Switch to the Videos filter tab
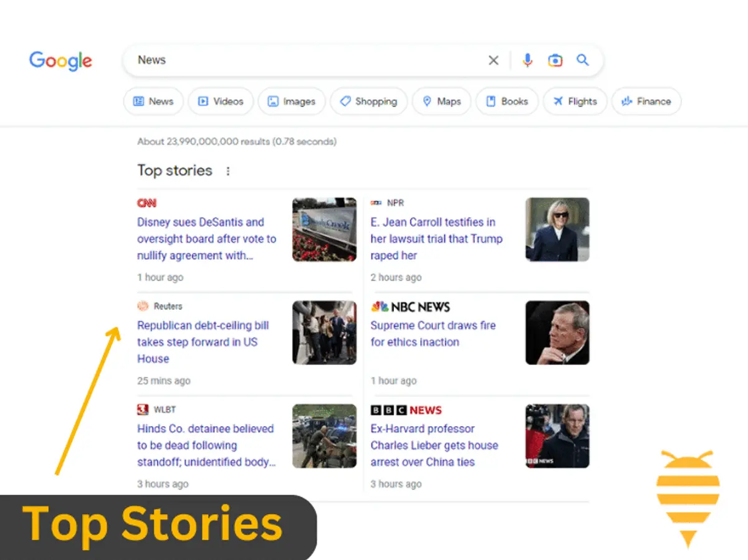748x560 pixels. [221, 102]
